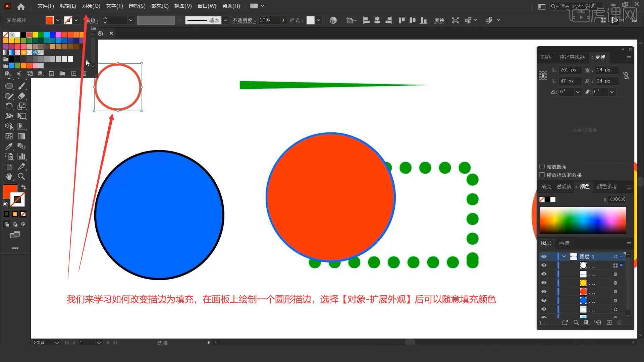Screen dimensions: 644x362
Task: Click the 不透明度 label link
Action: point(244,20)
